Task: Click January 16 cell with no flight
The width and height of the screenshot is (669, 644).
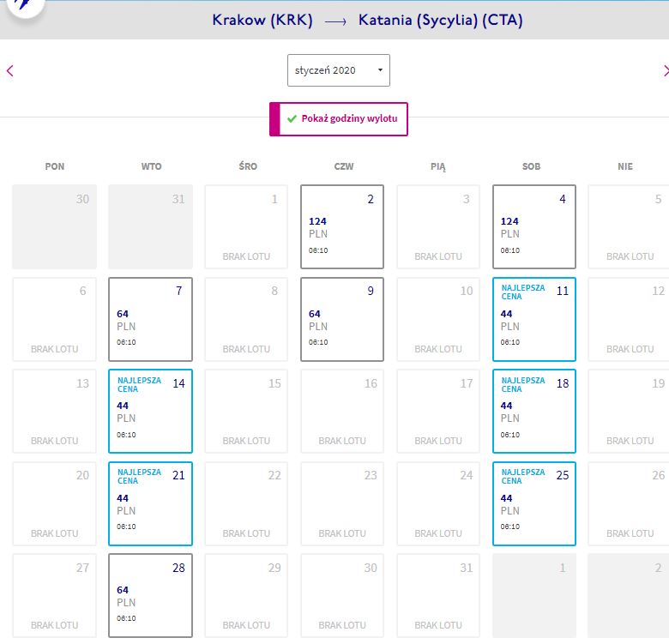Action: coord(342,411)
